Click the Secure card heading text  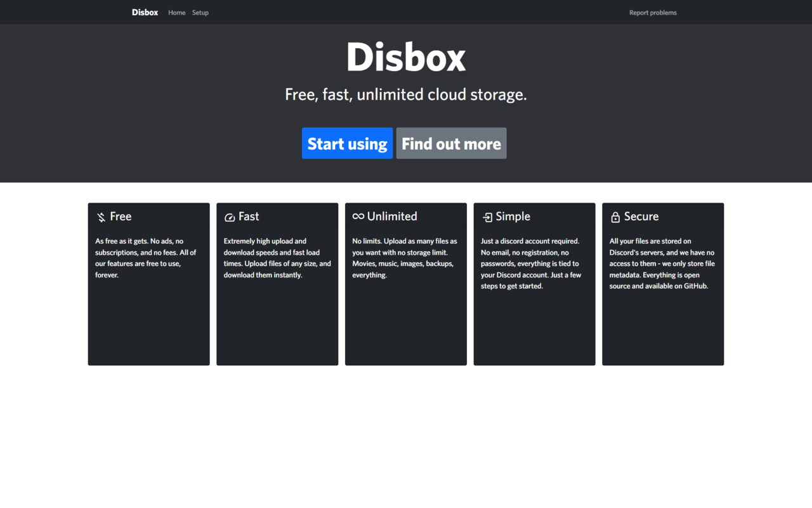(643, 216)
